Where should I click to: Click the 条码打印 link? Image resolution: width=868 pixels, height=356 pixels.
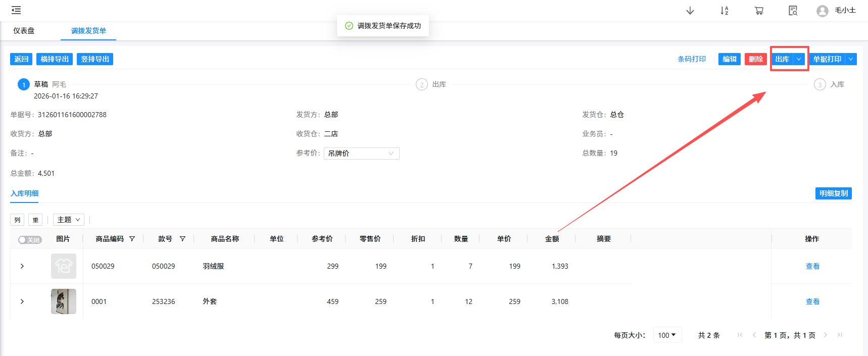(x=692, y=59)
